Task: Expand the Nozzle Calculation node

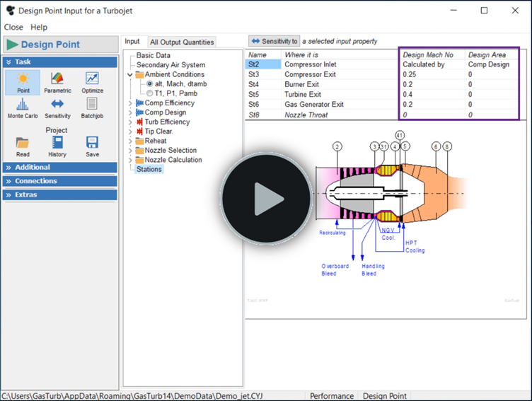Action: pyautogui.click(x=130, y=160)
